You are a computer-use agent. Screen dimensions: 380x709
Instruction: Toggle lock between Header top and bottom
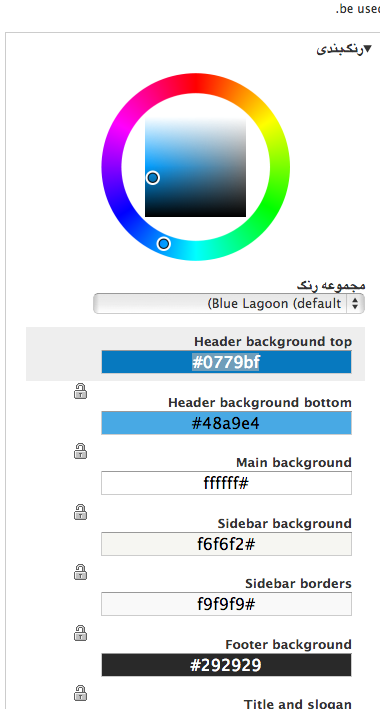click(x=81, y=391)
